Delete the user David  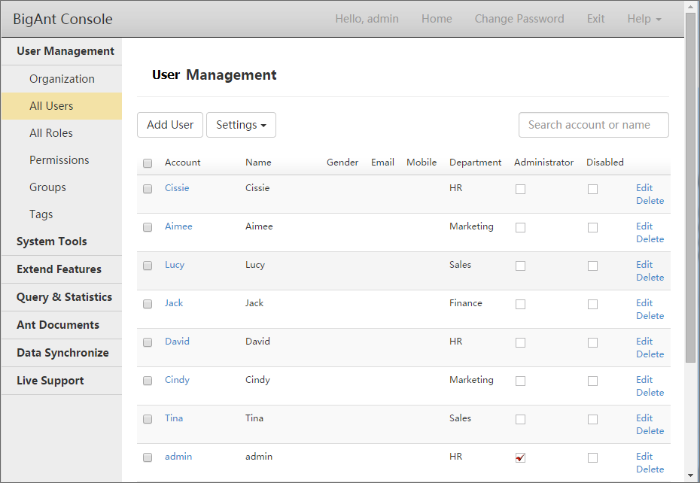click(649, 354)
